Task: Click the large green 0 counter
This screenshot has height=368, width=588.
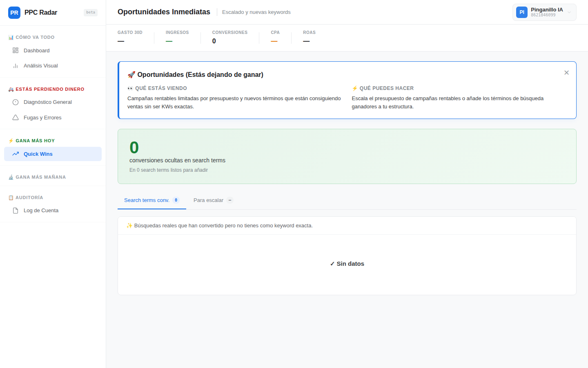Action: click(134, 147)
